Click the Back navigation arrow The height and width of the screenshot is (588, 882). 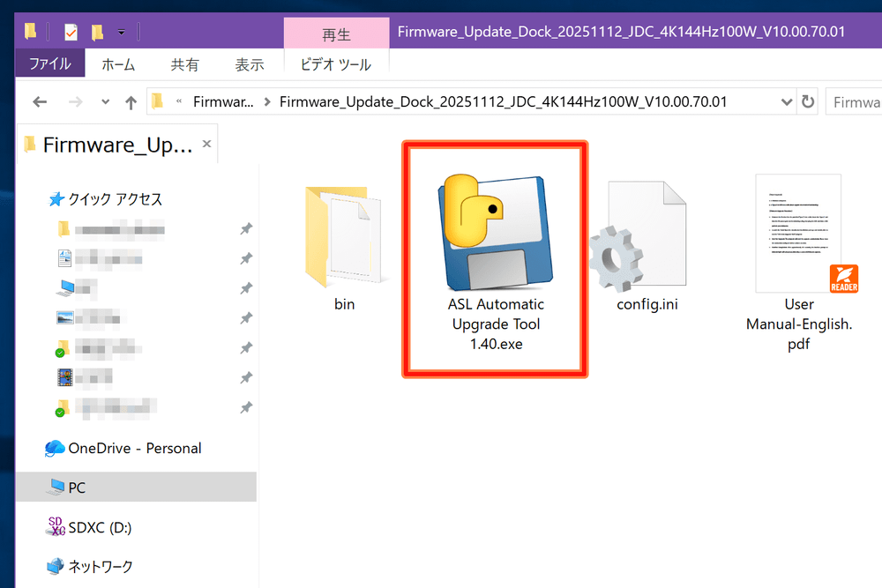point(40,101)
